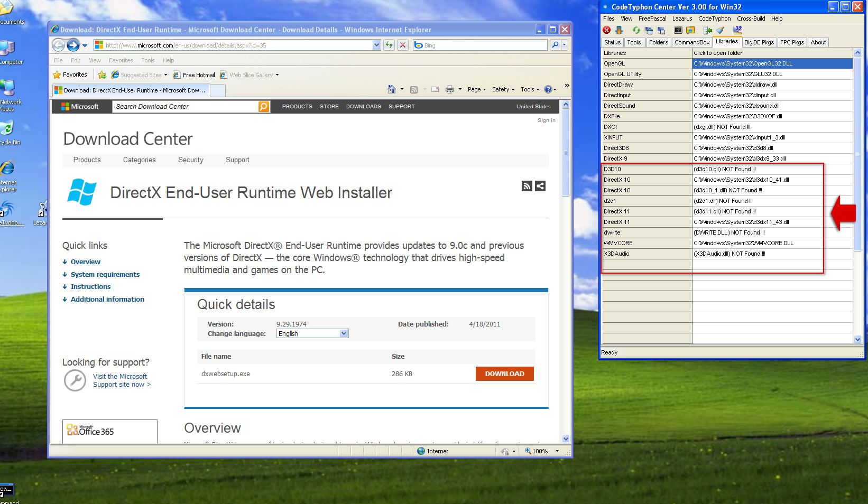Click the 32-bit ruler icon in CodeTyphon
This screenshot has height=504, width=868.
coord(737,30)
